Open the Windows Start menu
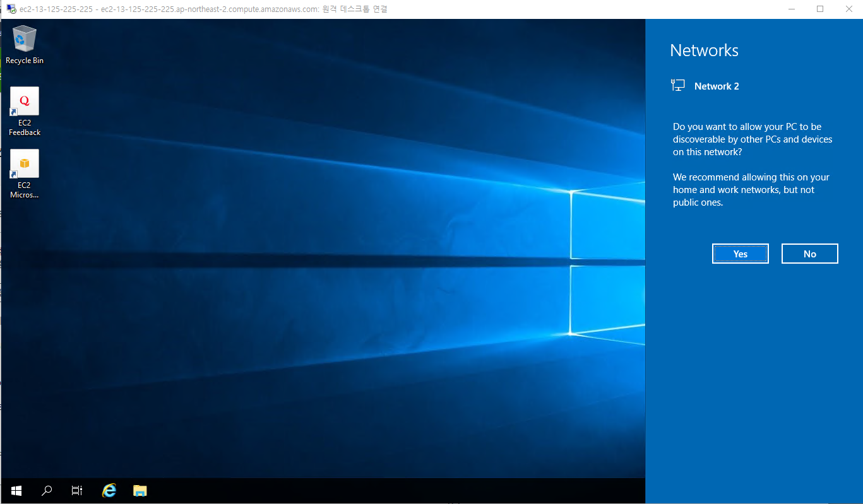 [16, 491]
